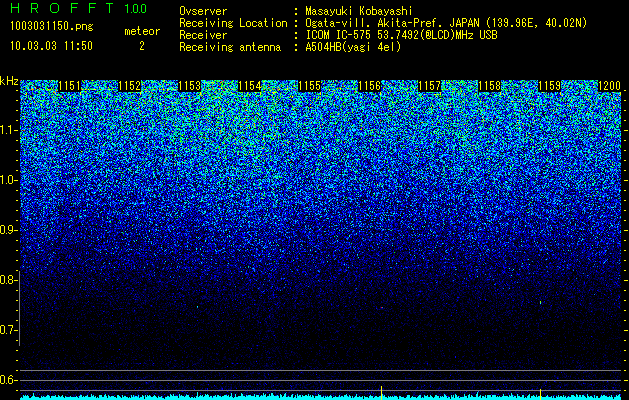Click the Receiving antenna field label

pyautogui.click(x=230, y=47)
